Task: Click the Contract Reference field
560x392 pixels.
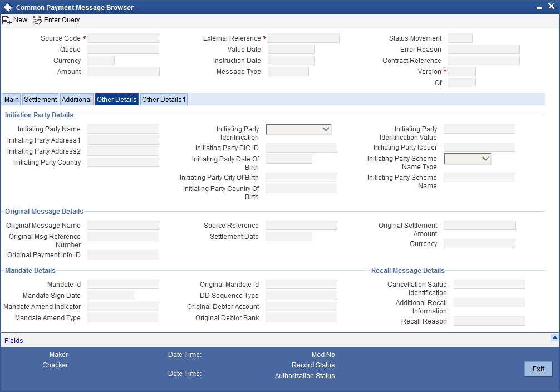Action: [484, 60]
